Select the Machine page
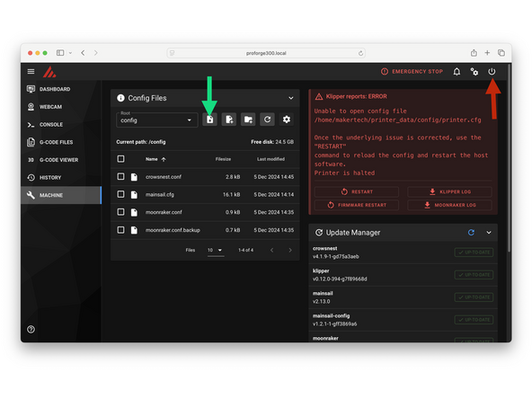532x399 pixels. (61, 195)
